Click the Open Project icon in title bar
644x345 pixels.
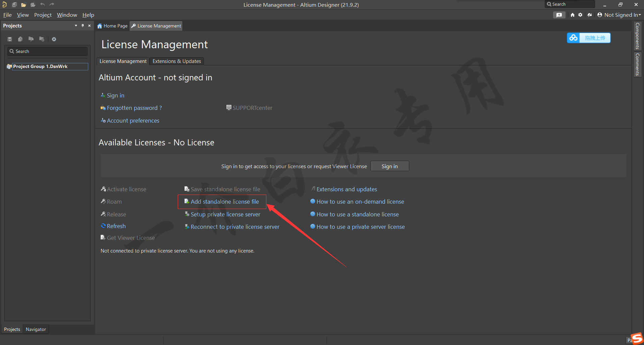[x=33, y=5]
